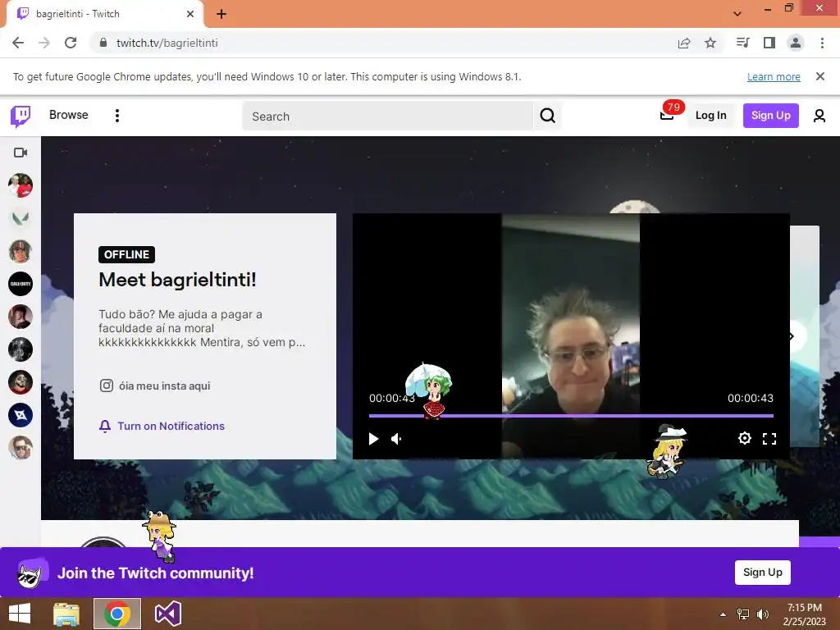The height and width of the screenshot is (630, 840).
Task: Dismiss the Chrome update notice
Action: click(819, 76)
